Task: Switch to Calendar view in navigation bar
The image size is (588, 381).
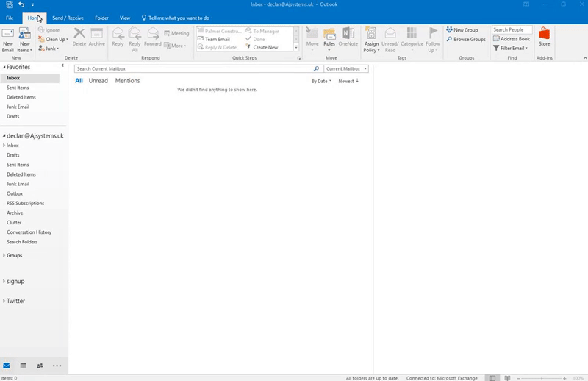Action: tap(24, 366)
